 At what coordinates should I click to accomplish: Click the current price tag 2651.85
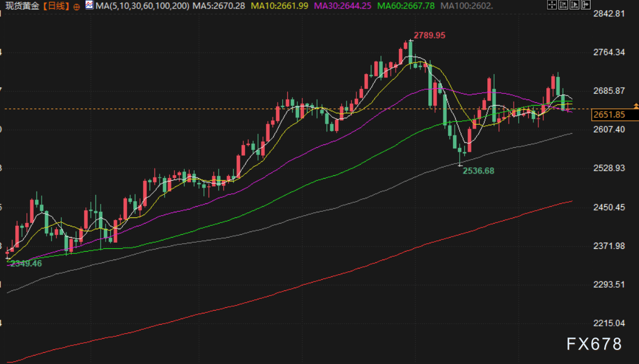(x=615, y=115)
